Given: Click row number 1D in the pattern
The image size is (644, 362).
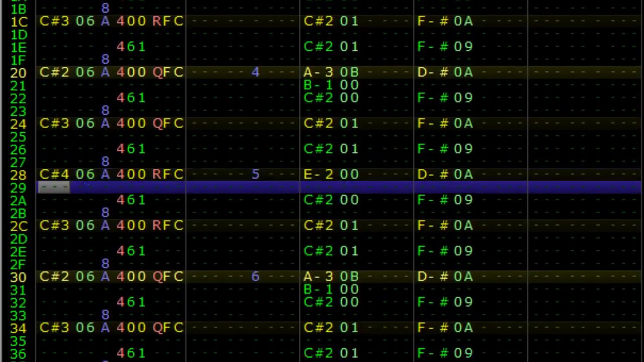Looking at the screenshot, I should click(x=18, y=35).
